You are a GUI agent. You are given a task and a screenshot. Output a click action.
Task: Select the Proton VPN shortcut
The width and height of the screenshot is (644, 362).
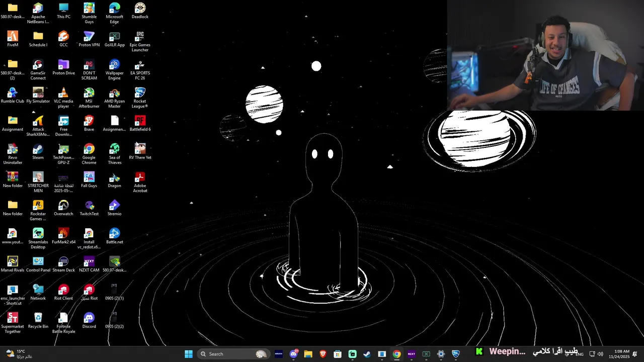[x=89, y=39]
